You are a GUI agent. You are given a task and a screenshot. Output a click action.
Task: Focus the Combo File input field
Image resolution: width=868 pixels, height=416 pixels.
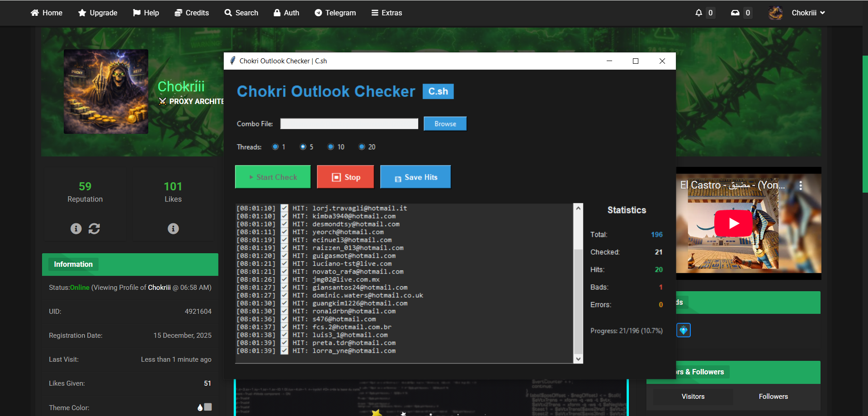(349, 124)
